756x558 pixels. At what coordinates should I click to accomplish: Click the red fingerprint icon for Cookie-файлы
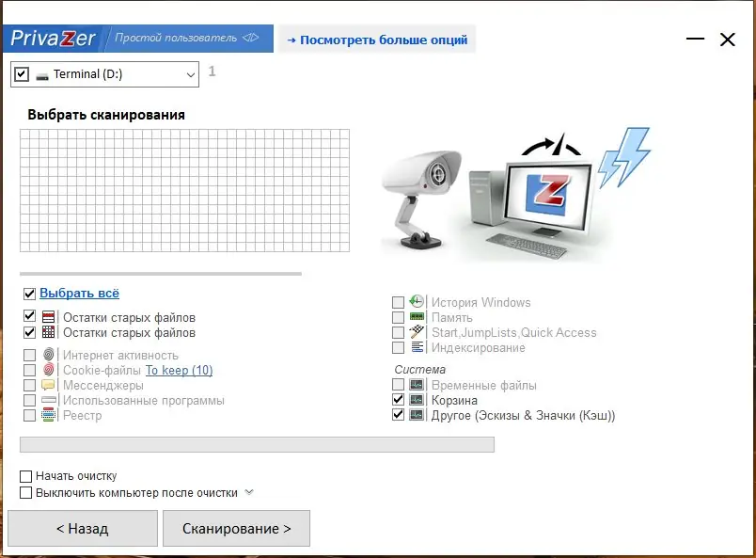coord(48,370)
